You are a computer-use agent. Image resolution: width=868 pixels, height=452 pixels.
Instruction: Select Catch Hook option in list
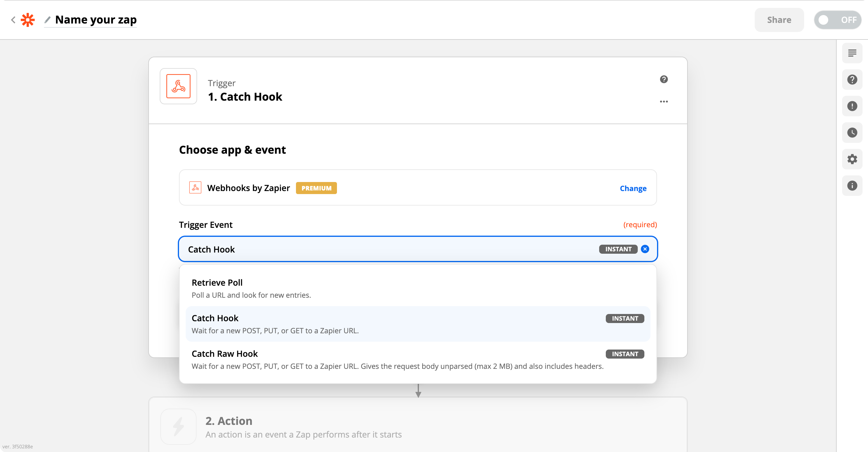[x=417, y=324]
